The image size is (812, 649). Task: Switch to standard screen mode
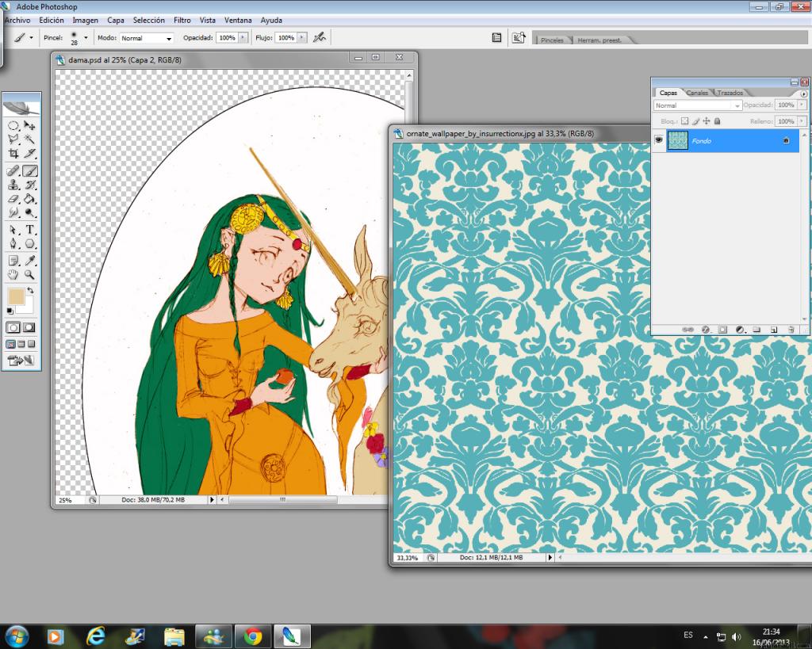click(x=11, y=344)
